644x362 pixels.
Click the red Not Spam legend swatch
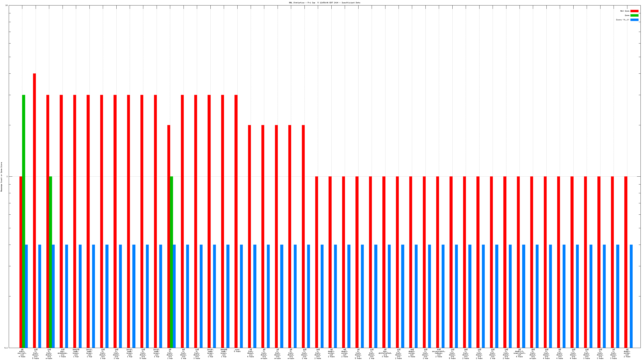[x=634, y=11]
